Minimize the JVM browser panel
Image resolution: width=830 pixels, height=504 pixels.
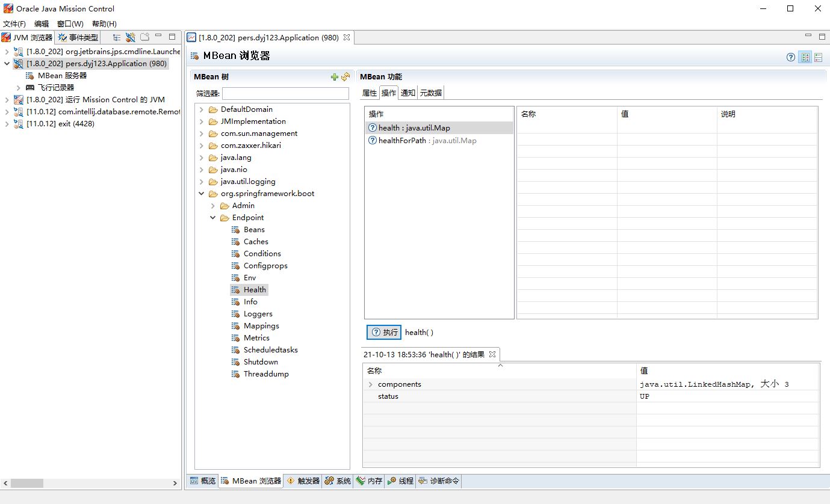[x=159, y=37]
